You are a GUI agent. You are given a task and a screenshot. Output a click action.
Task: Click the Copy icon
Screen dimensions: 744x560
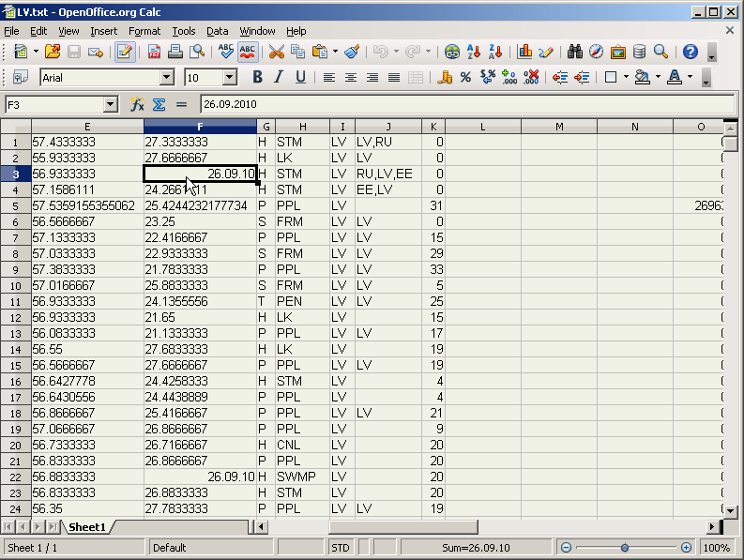click(x=297, y=52)
